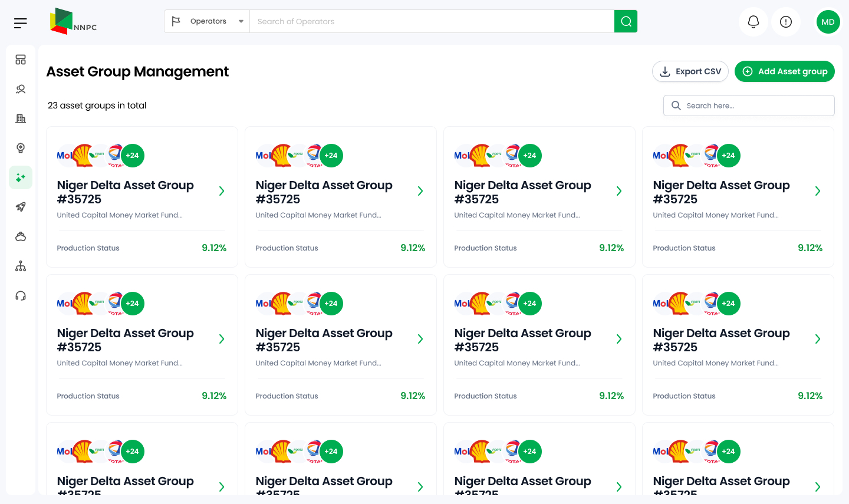
Task: Click the headset support icon in sidebar
Action: (x=21, y=295)
